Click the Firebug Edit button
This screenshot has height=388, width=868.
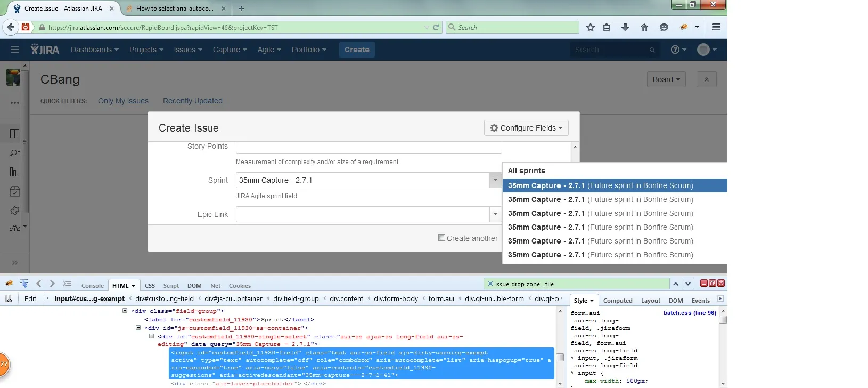(30, 298)
